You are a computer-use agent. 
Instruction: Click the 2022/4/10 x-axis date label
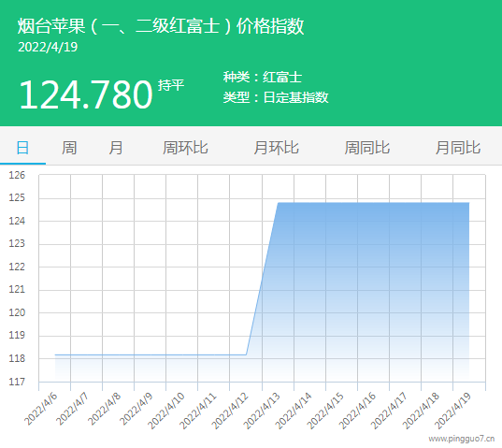pos(166,411)
